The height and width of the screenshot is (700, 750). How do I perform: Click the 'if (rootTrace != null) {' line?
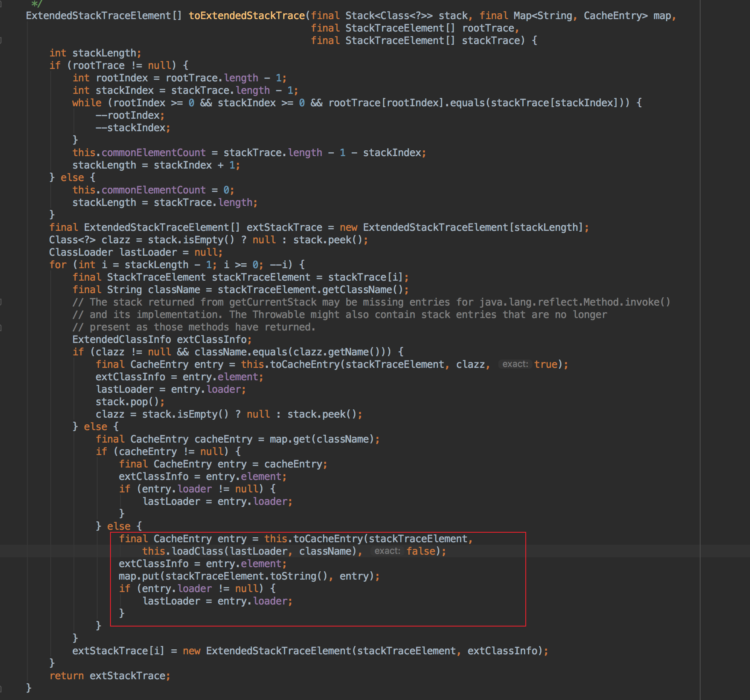(x=119, y=66)
